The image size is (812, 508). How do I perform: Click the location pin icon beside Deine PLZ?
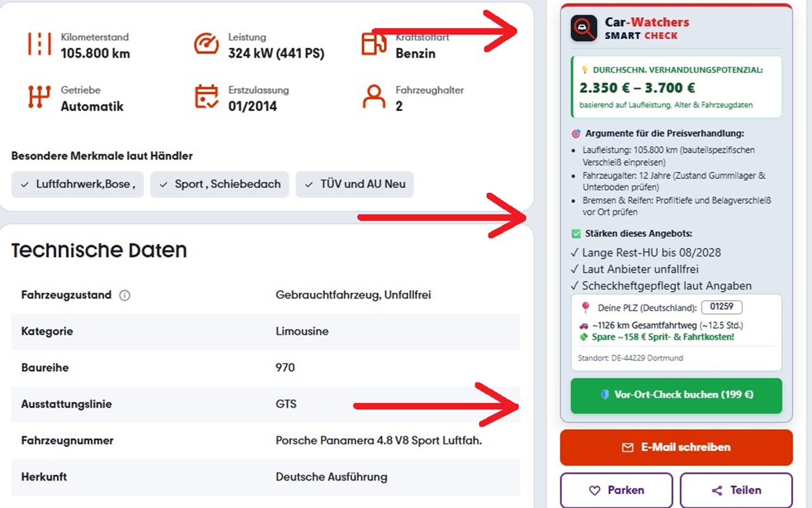click(585, 308)
